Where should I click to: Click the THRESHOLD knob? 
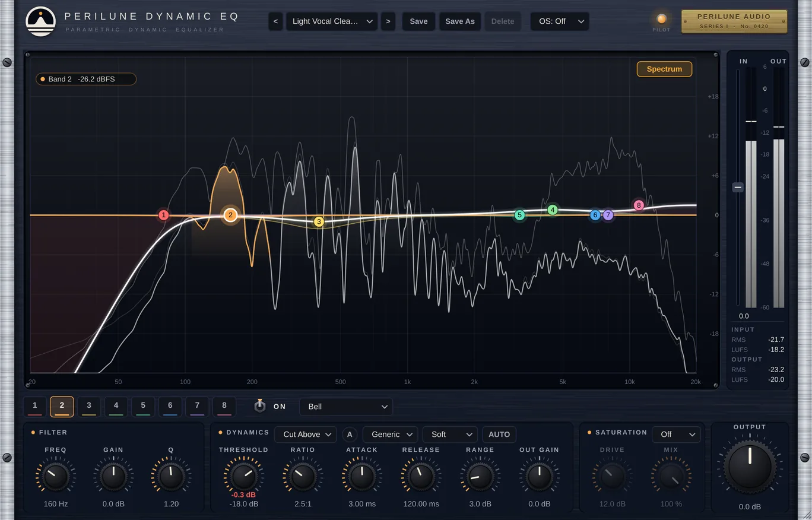pyautogui.click(x=243, y=477)
